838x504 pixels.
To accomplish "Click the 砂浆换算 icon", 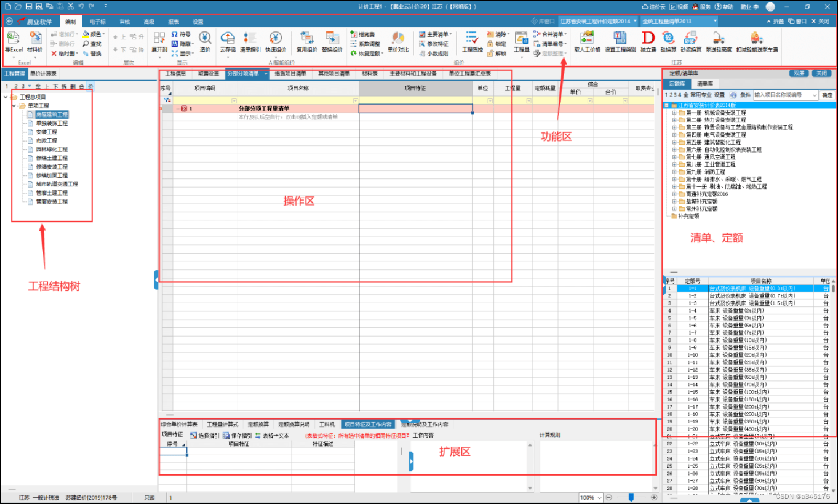I will click(x=691, y=38).
